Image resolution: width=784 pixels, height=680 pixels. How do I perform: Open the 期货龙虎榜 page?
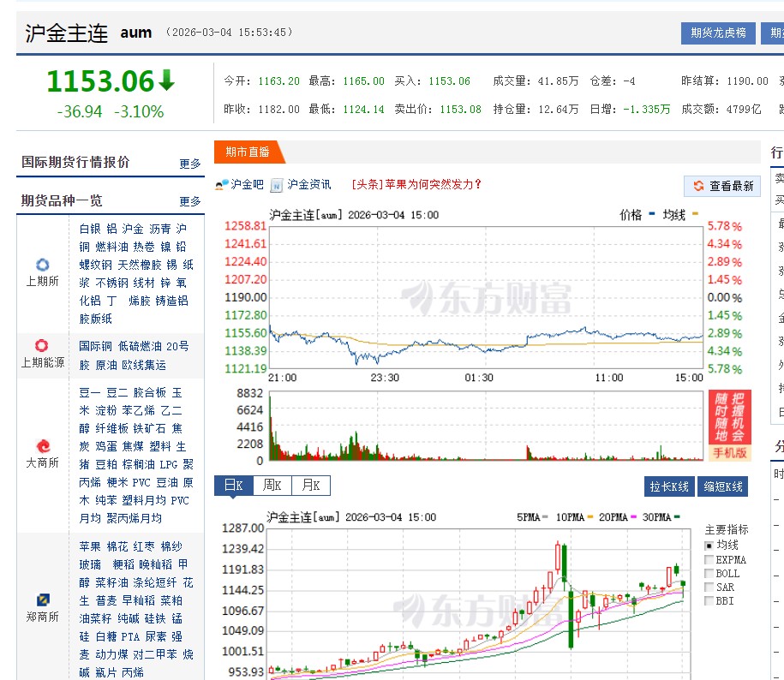(717, 33)
